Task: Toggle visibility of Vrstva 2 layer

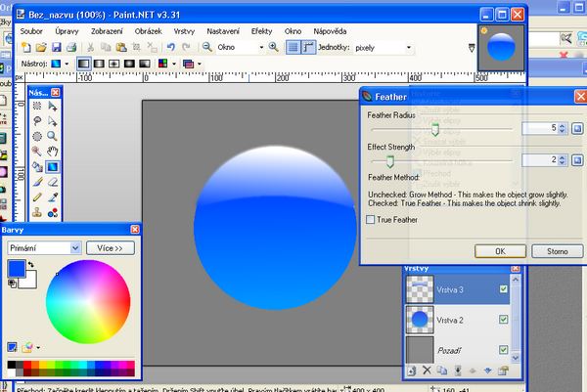Action: pos(503,320)
